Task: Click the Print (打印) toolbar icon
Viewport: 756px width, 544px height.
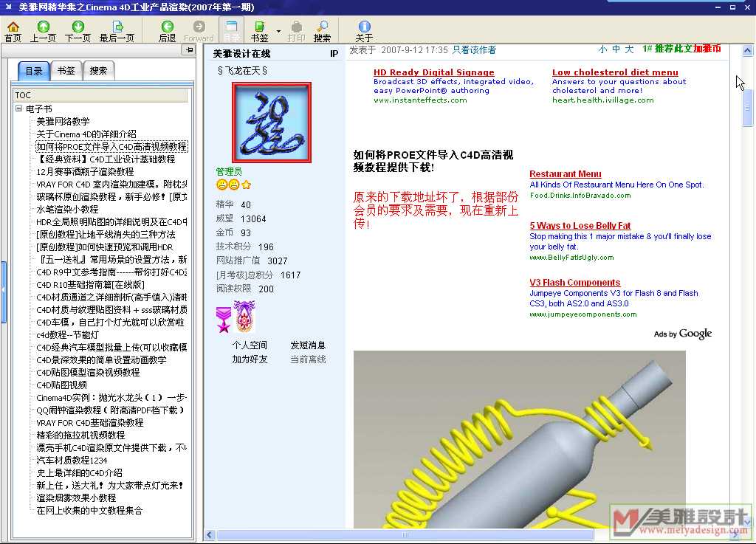Action: pyautogui.click(x=297, y=31)
